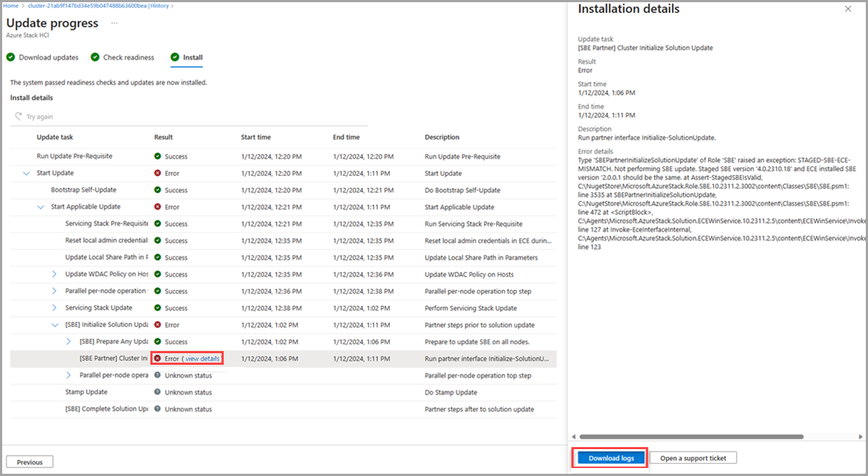868x476 pixels.
Task: Click the success icon on Update WDAC Policy row
Action: tap(158, 274)
